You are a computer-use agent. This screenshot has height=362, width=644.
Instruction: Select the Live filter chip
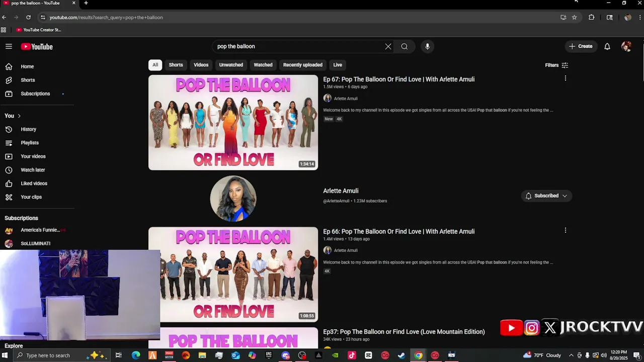click(x=338, y=65)
